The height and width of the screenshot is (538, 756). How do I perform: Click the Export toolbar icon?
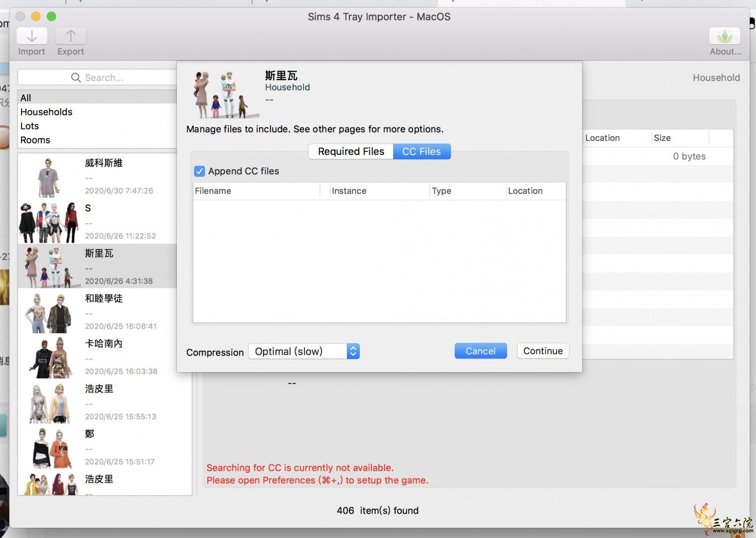[x=71, y=36]
